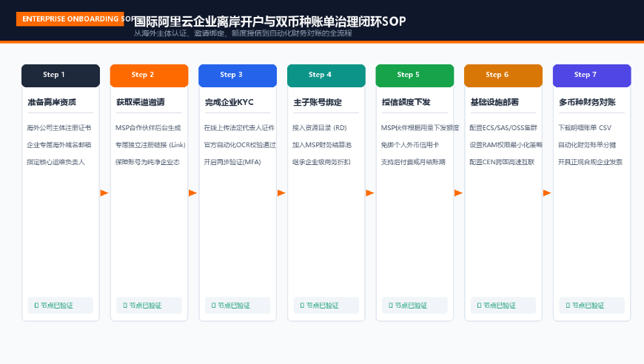644x364 pixels.
Task: Click the line 支持后付费或月结账期
Action: point(413,162)
